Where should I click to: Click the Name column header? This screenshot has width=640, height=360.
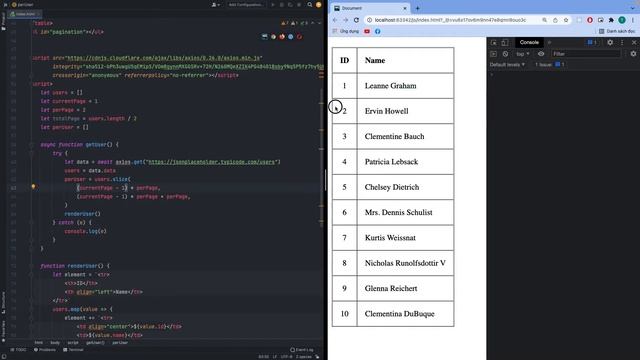[x=405, y=60]
